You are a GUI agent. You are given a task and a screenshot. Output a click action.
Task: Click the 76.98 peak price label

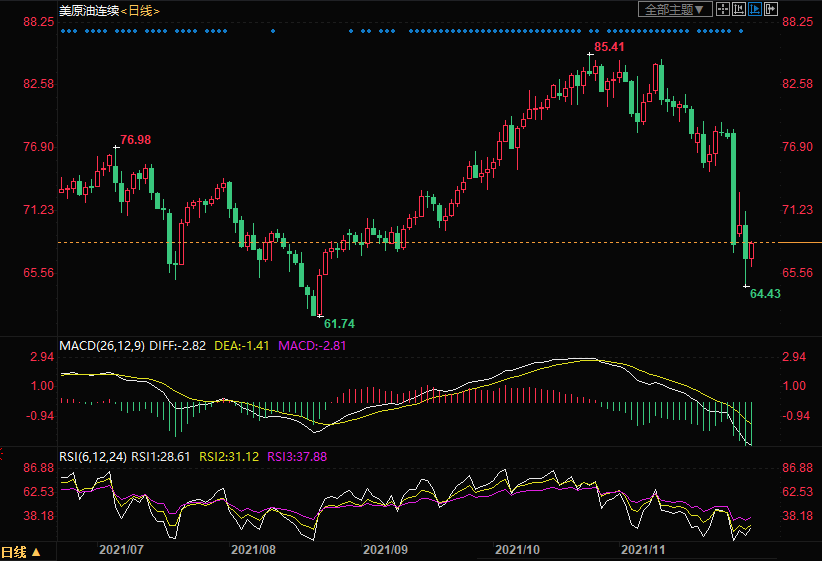[x=135, y=139]
